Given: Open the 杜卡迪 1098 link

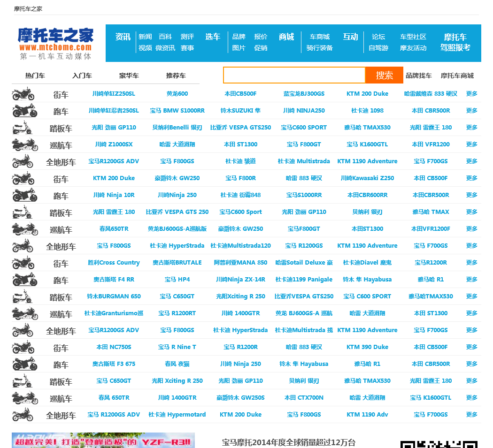Looking at the screenshot, I should click(x=367, y=111).
